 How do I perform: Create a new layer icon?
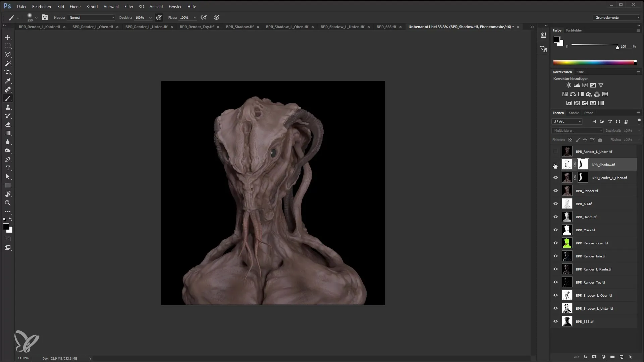point(621,357)
